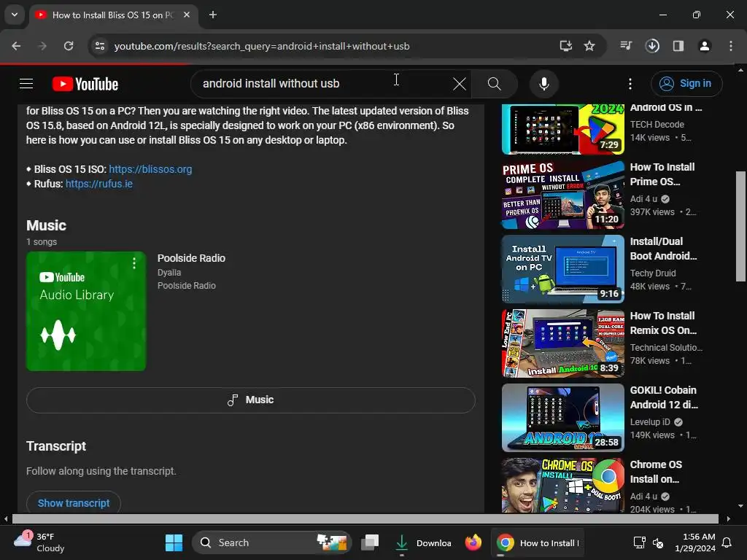The image size is (747, 560).
Task: Install app icon in address bar
Action: [x=566, y=46]
